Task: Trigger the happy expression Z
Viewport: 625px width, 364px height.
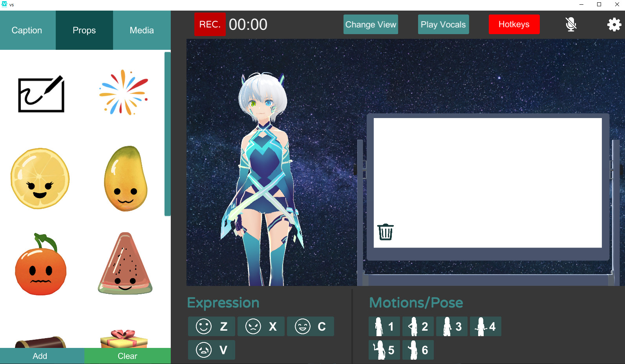Action: coord(212,326)
